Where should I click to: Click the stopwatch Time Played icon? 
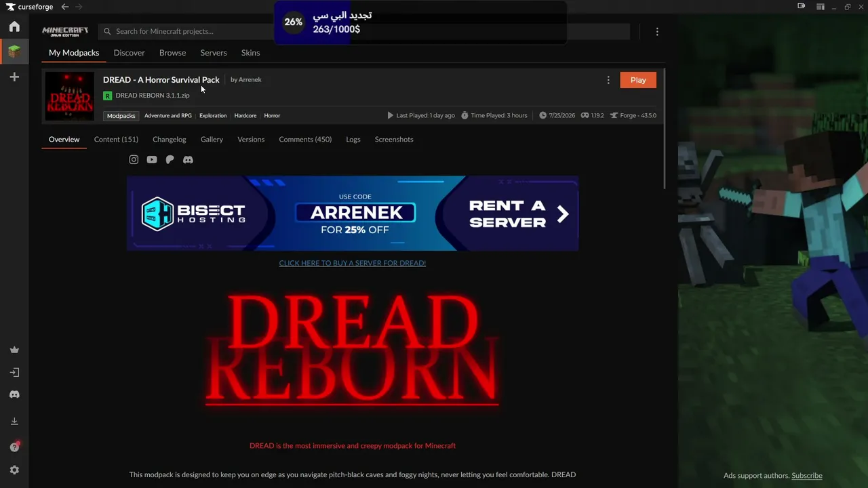click(x=465, y=116)
